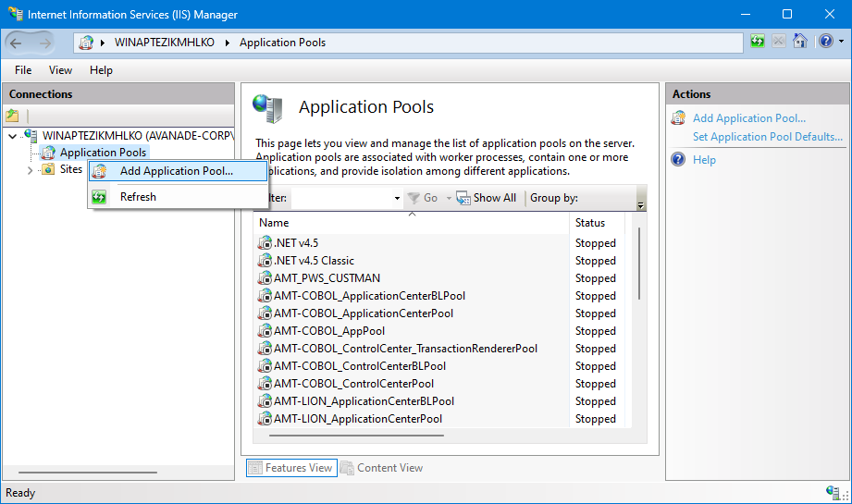Open the File menu
This screenshot has width=852, height=504.
23,70
